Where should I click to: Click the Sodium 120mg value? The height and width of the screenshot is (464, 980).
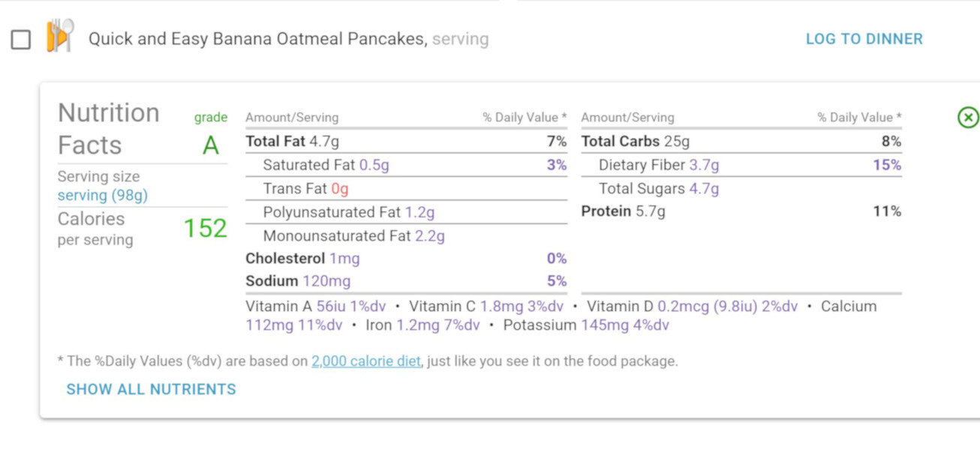coord(326,281)
